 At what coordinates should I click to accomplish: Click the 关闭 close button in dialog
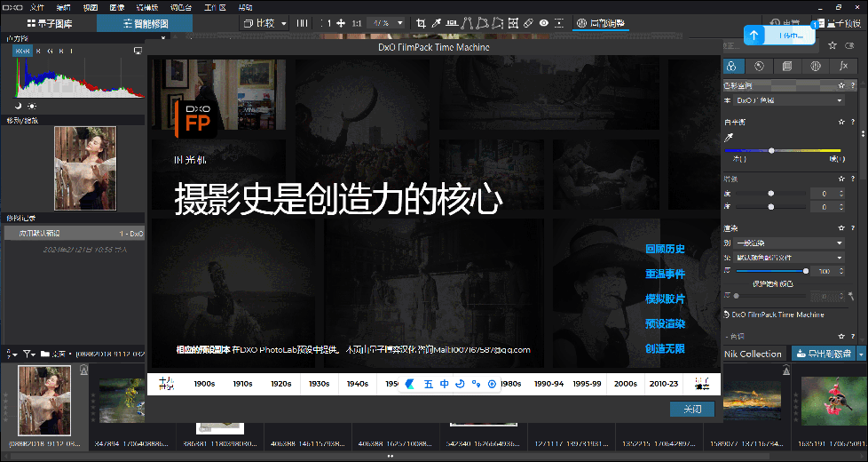[x=692, y=409]
